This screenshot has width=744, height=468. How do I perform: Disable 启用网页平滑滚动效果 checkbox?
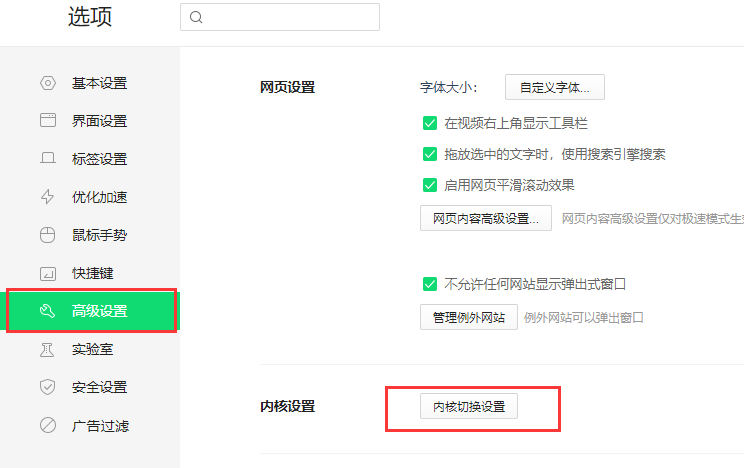(430, 185)
